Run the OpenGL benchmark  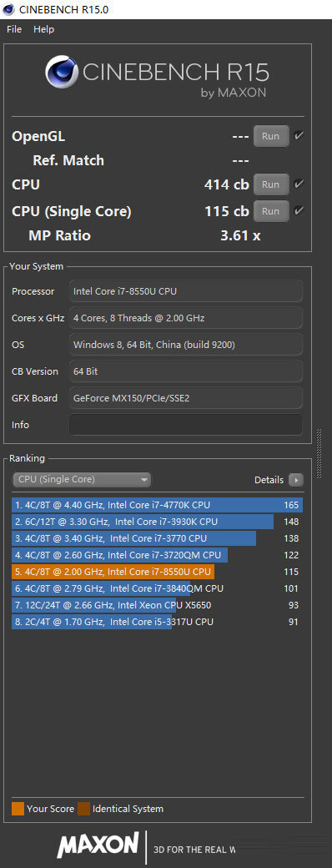click(270, 136)
